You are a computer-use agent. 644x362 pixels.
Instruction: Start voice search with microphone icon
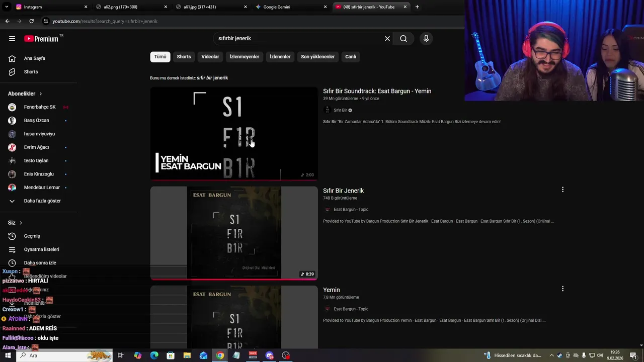click(426, 39)
